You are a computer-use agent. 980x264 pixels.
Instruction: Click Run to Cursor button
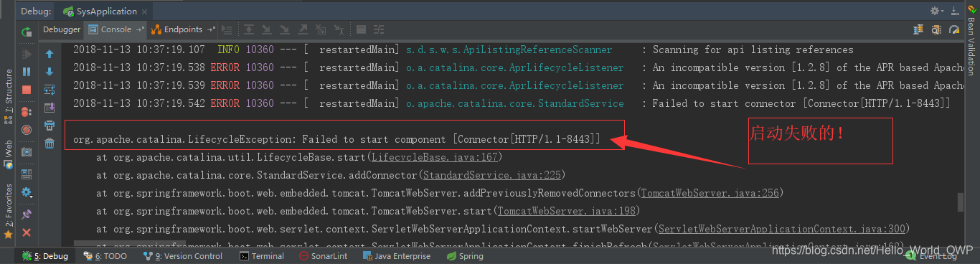[x=339, y=29]
